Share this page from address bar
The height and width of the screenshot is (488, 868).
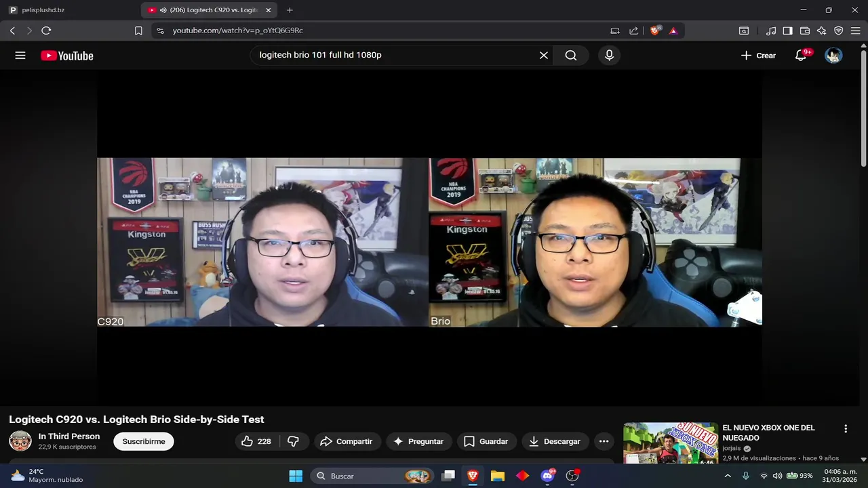pos(633,30)
